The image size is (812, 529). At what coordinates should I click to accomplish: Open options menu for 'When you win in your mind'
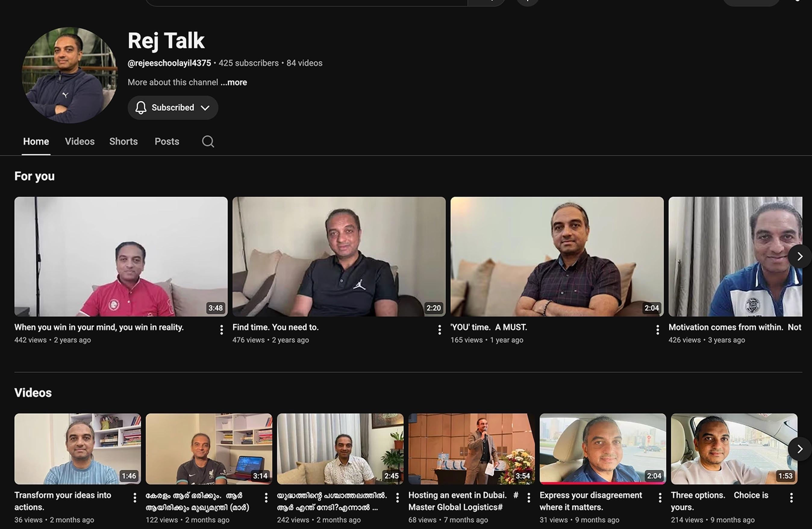(x=221, y=329)
